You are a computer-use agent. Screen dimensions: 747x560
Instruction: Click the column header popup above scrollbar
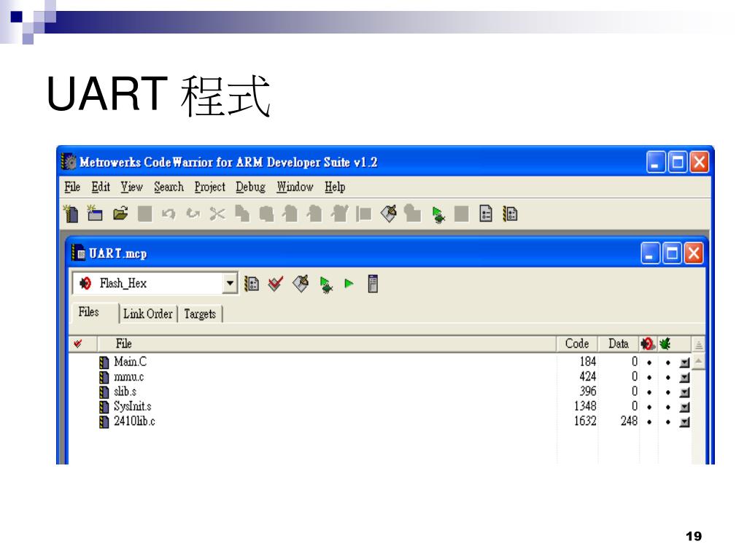coord(698,344)
